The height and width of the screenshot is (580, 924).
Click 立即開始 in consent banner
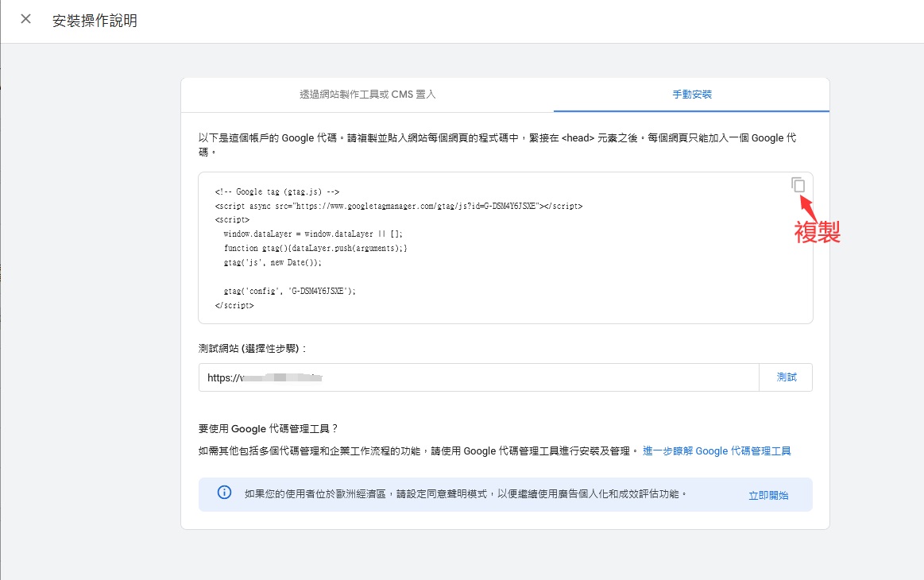(767, 495)
